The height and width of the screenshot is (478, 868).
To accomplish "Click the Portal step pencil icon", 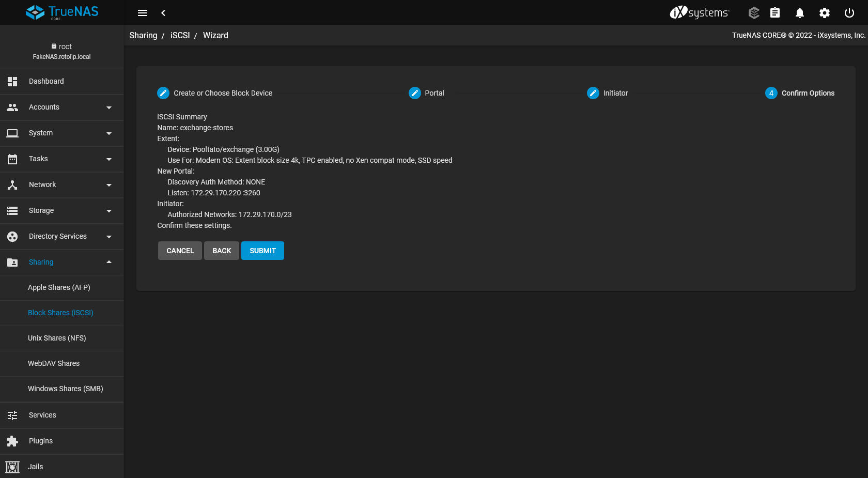I will pyautogui.click(x=415, y=93).
